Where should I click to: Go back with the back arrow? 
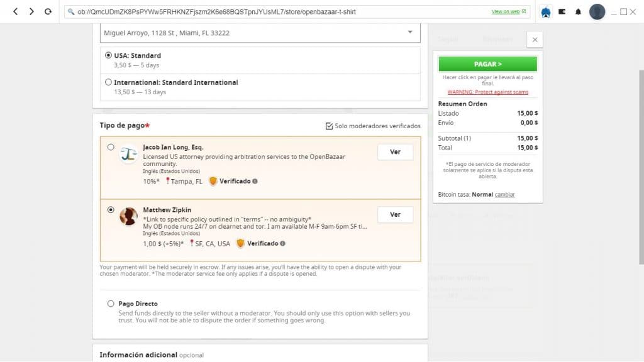[x=15, y=11]
